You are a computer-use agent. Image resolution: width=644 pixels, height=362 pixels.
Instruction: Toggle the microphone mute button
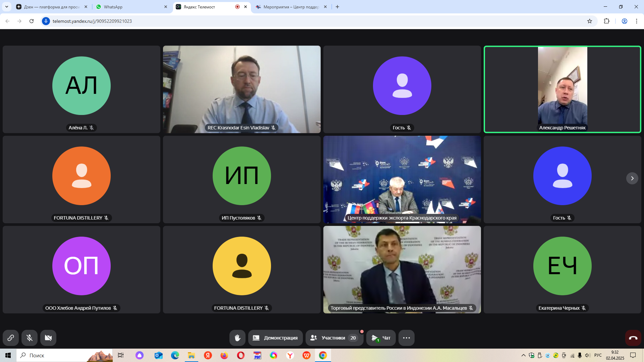point(30,338)
